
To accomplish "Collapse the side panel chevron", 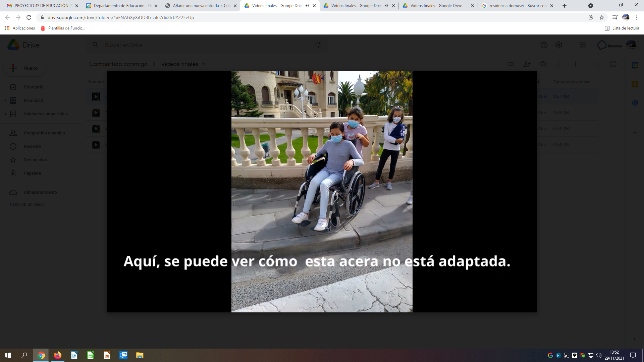I will 635,339.
